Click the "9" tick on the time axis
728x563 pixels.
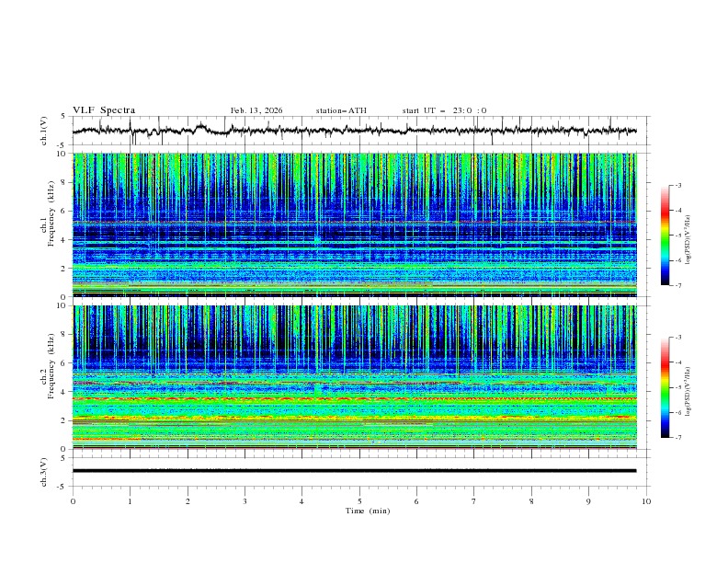pos(588,501)
